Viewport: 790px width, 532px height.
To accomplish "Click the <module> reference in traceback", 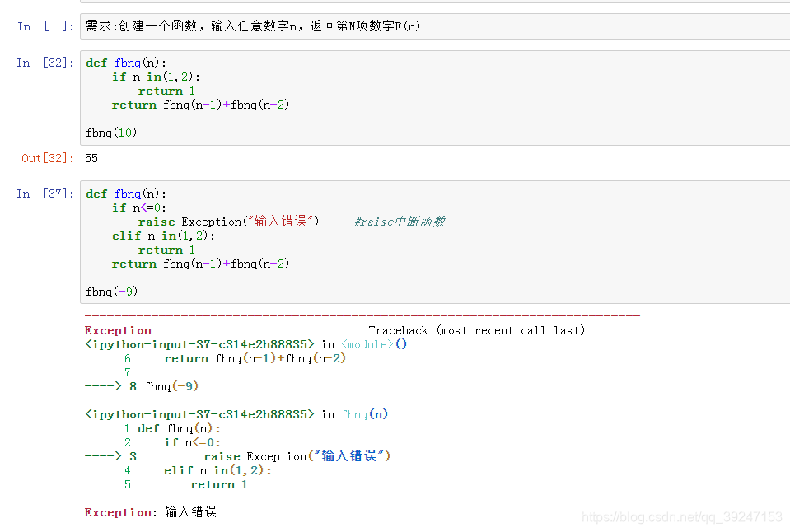I will tap(367, 344).
